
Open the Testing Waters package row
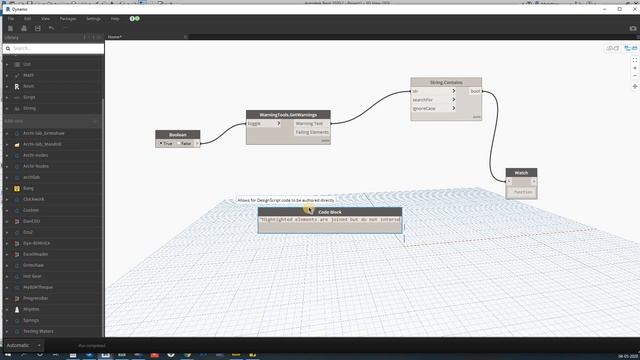(x=53, y=331)
